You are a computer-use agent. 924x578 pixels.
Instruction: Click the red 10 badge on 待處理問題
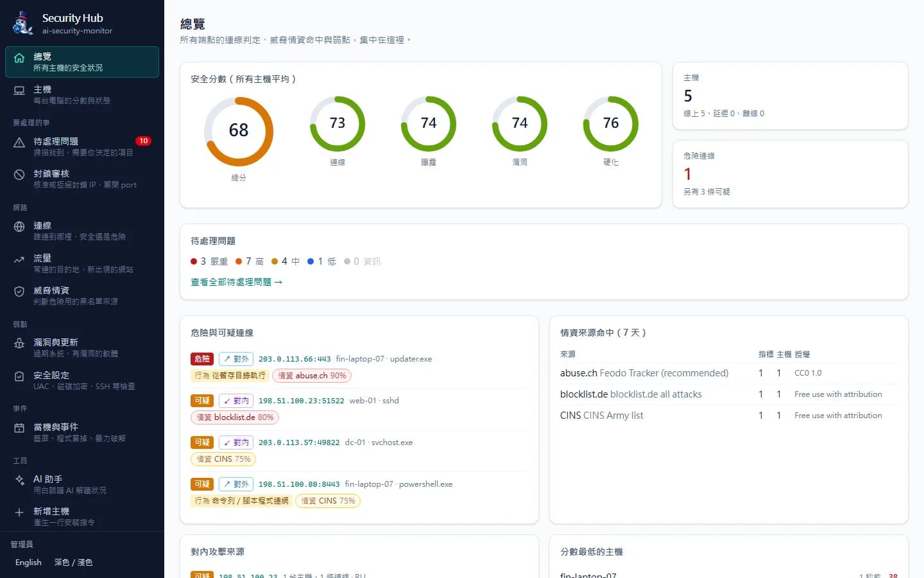point(143,141)
